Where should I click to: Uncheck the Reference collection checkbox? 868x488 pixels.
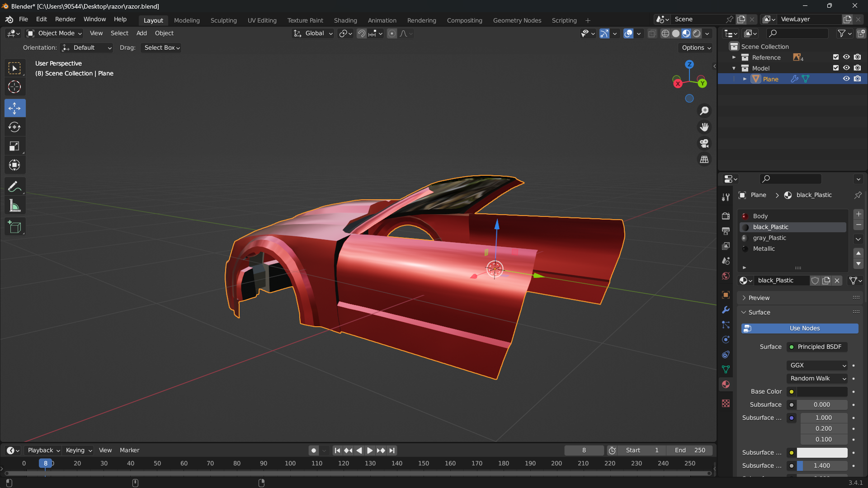click(835, 57)
